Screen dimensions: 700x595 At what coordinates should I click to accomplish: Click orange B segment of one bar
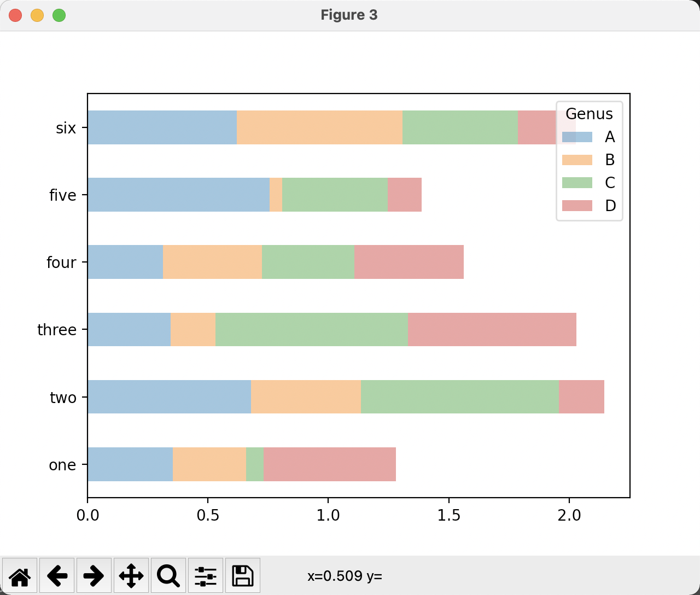point(209,464)
